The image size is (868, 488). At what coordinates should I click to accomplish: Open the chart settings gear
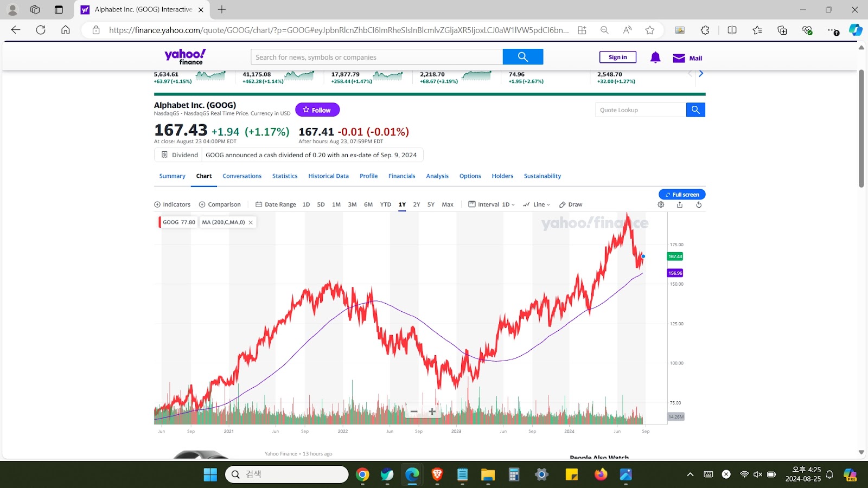pos(661,204)
